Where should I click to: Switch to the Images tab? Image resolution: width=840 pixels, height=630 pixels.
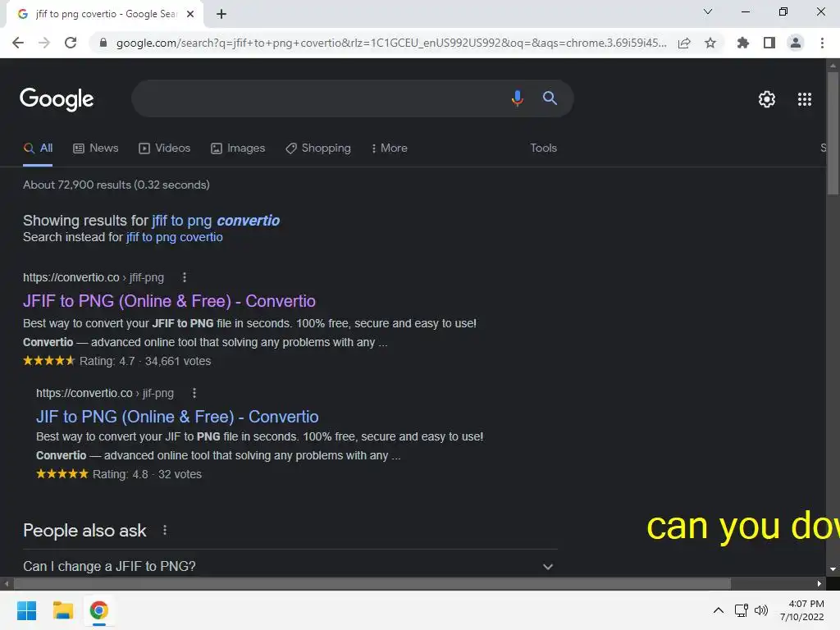click(238, 148)
